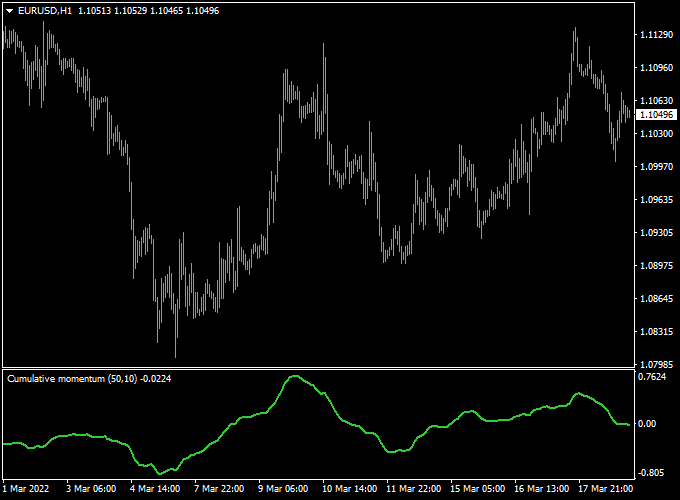Click time axis label 4 Mar 14:00
The image size is (680, 500).
(x=155, y=489)
